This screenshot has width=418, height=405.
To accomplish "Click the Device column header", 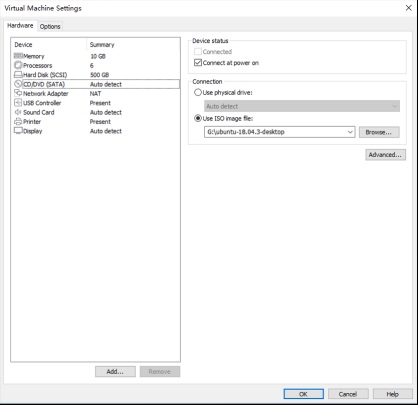I will tap(23, 44).
